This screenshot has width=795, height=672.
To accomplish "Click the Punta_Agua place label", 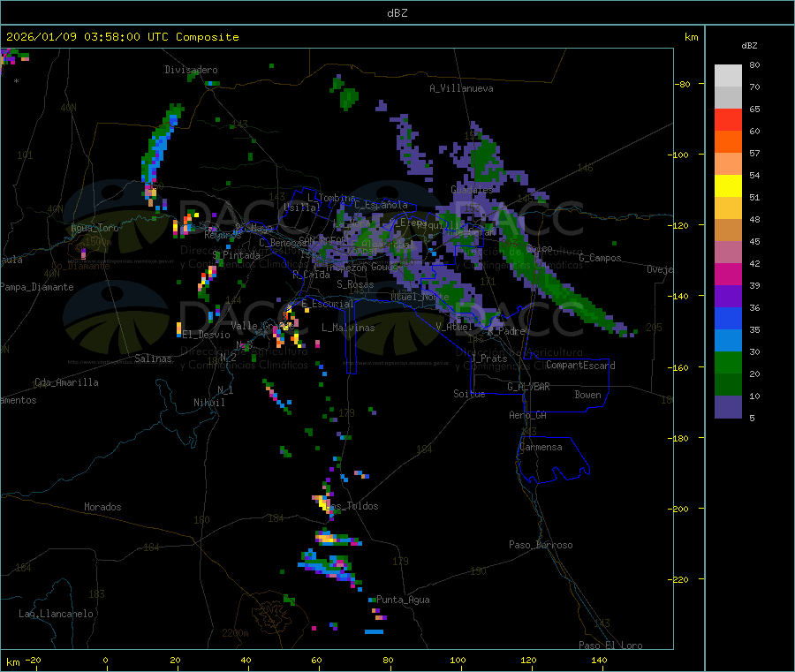I will [x=403, y=600].
